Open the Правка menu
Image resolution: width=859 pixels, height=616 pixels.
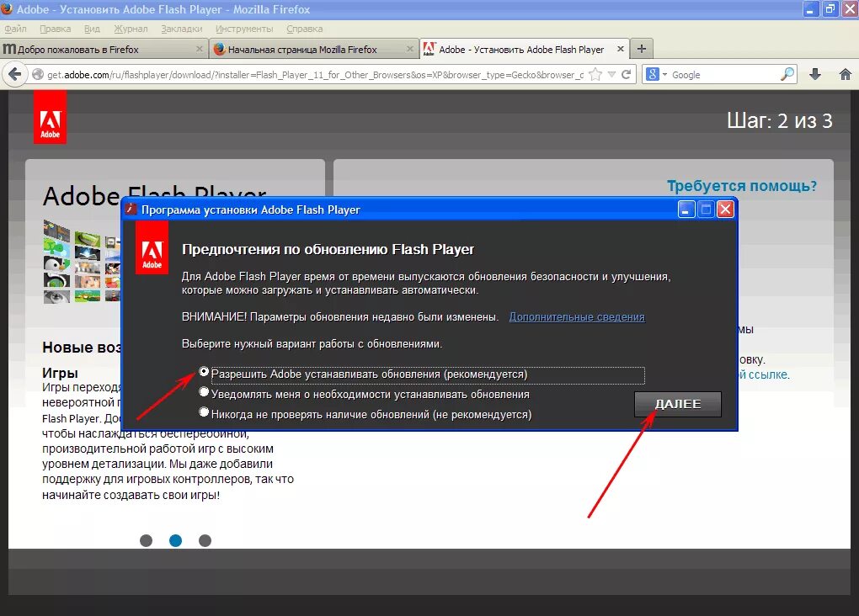coord(56,29)
